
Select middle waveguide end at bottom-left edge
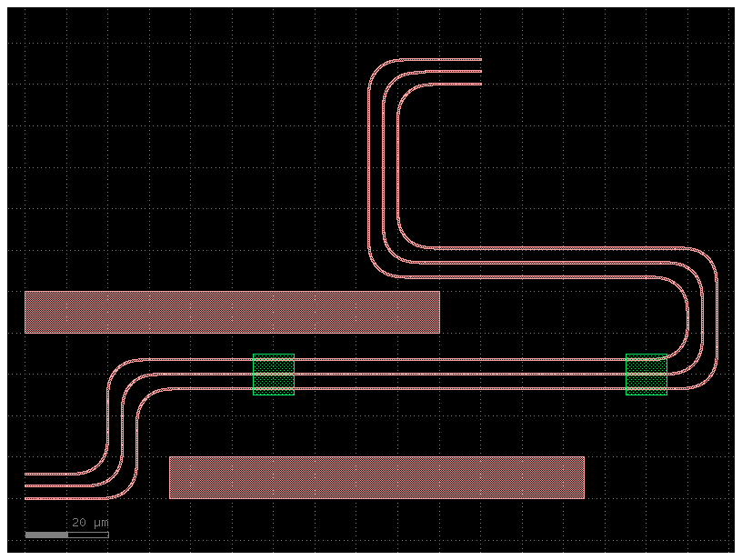pyautogui.click(x=27, y=486)
